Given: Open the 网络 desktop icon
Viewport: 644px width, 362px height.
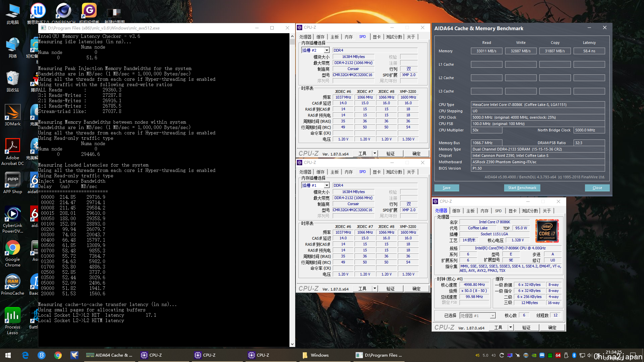Looking at the screenshot, I should (x=13, y=48).
